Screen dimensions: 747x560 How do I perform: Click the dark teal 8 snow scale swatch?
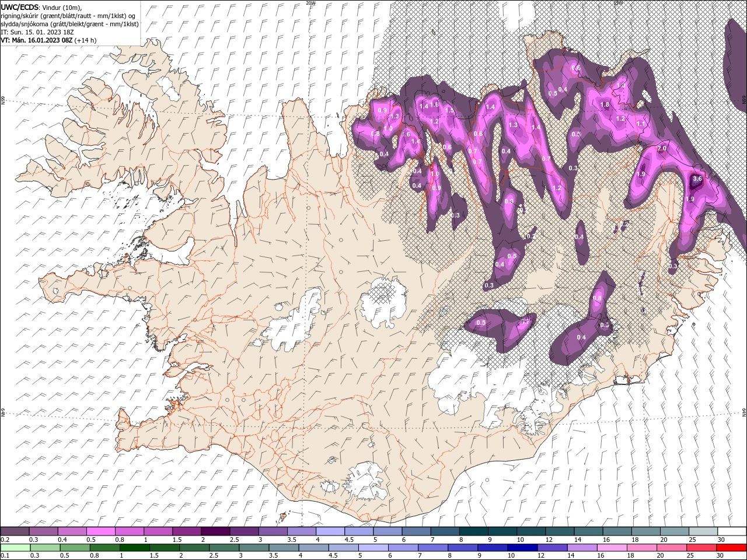click(x=474, y=531)
